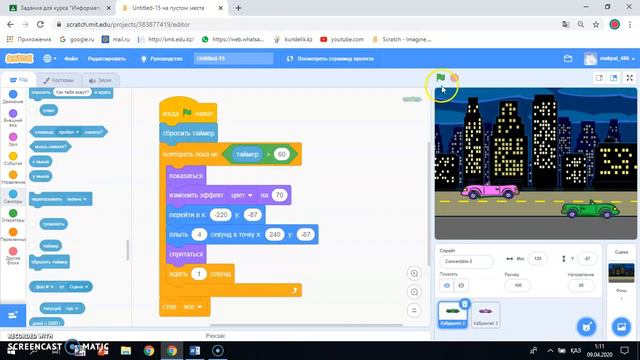Screen dimensions: 640x360
Task: Switch to the Звуки tab
Action: pos(100,80)
